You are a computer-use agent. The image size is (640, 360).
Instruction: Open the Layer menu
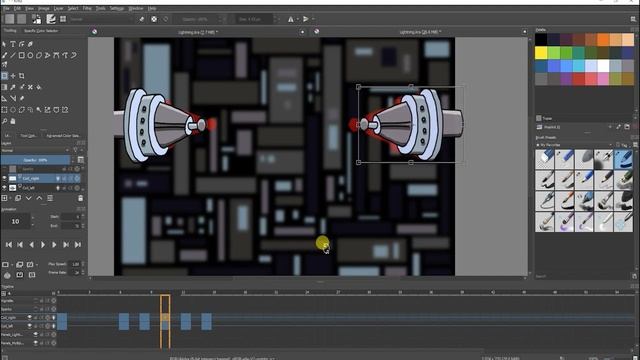59,8
